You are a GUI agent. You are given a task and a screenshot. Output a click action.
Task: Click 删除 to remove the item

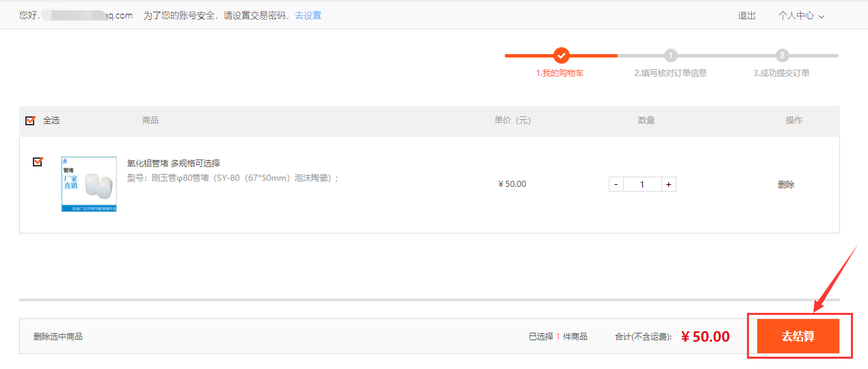coord(786,184)
